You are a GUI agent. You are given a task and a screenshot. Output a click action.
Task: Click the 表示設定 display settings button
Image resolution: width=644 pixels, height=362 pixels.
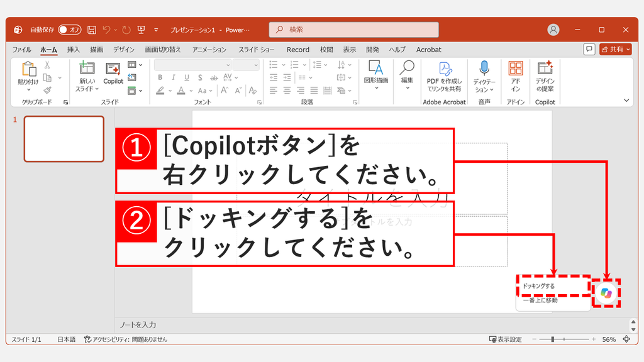click(x=505, y=339)
